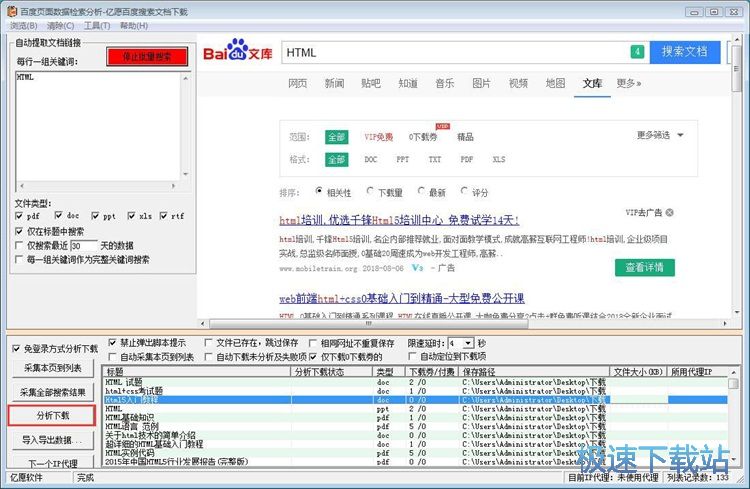This screenshot has height=489, width=750.
Task: Toggle the doc file type checkbox
Action: (x=58, y=215)
